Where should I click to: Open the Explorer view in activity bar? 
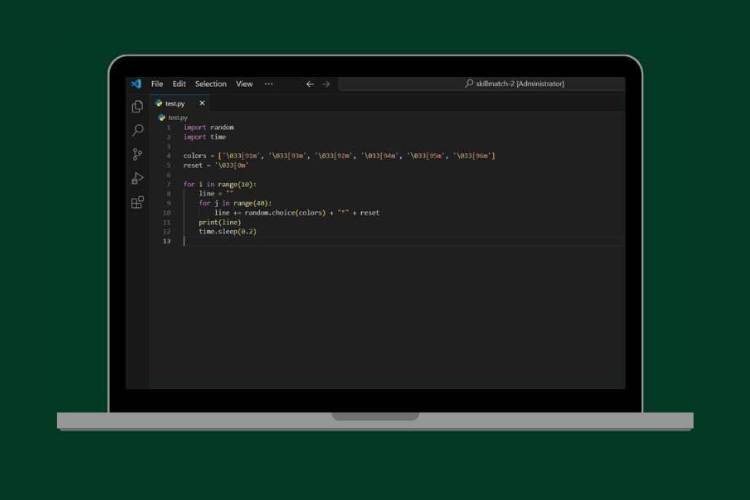[x=137, y=106]
